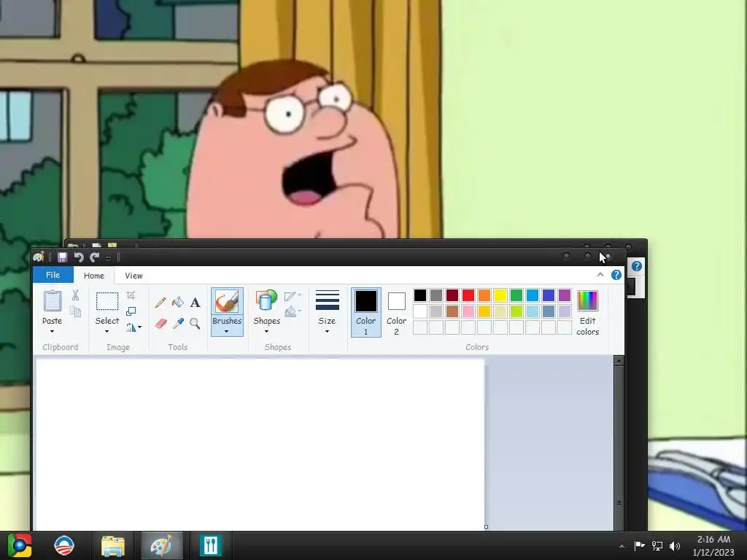The width and height of the screenshot is (747, 560).
Task: Pick the green color swatch
Action: [516, 295]
